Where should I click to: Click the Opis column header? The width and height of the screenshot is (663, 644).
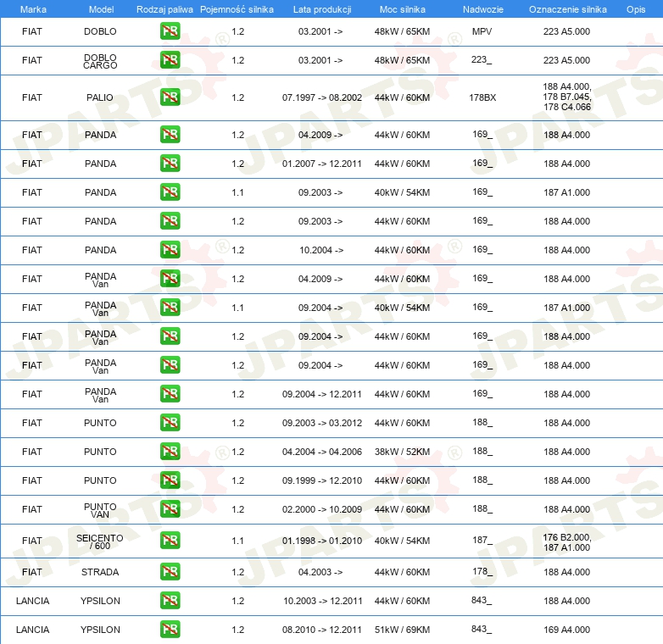coord(636,9)
